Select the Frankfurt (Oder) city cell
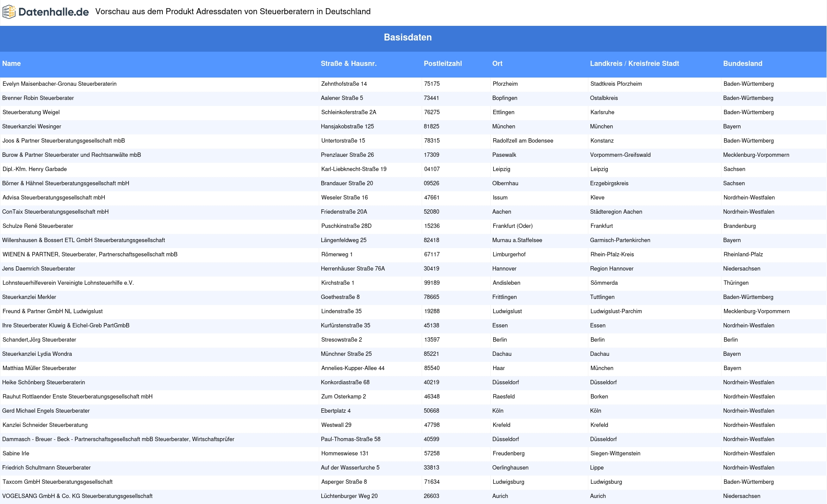This screenshot has height=504, width=827. pyautogui.click(x=513, y=226)
